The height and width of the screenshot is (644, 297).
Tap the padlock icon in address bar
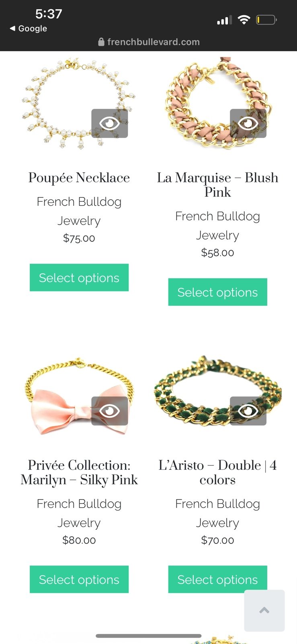[x=101, y=42]
